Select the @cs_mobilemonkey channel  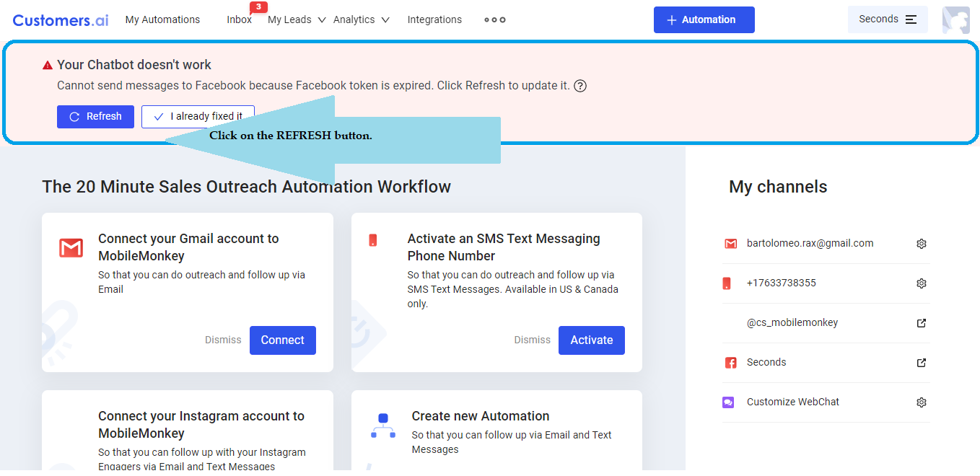(792, 322)
